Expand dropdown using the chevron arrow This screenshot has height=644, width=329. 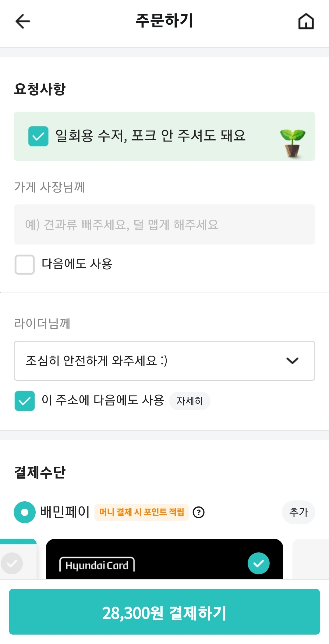click(x=292, y=361)
